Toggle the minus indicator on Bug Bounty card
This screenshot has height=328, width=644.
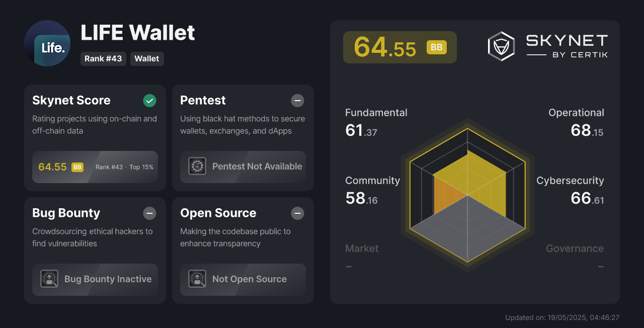(149, 213)
